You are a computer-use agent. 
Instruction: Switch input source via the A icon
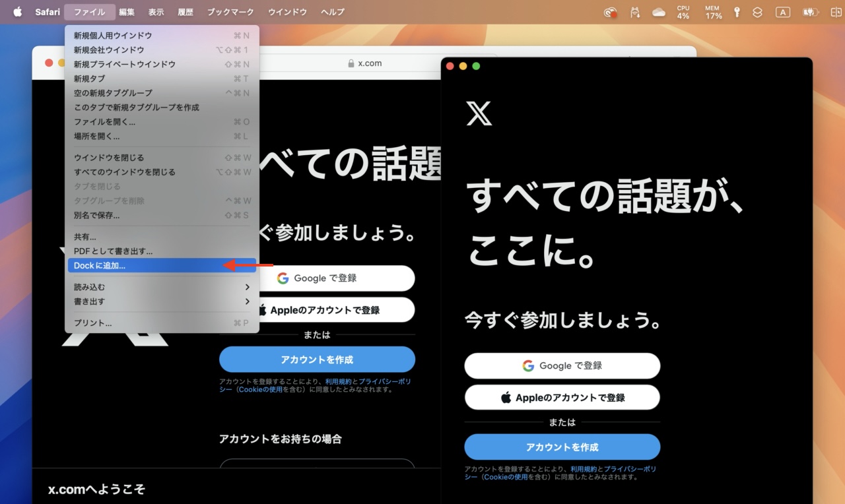pos(783,12)
